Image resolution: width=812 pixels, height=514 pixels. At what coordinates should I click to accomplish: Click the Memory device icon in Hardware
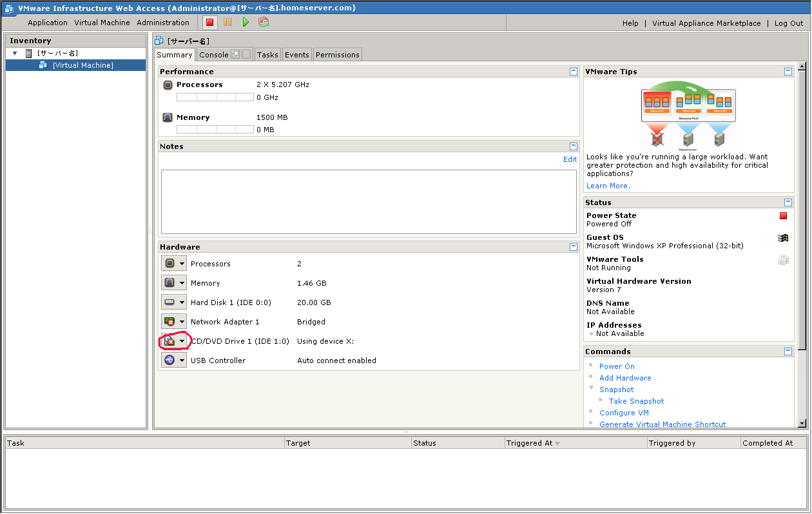click(x=169, y=282)
